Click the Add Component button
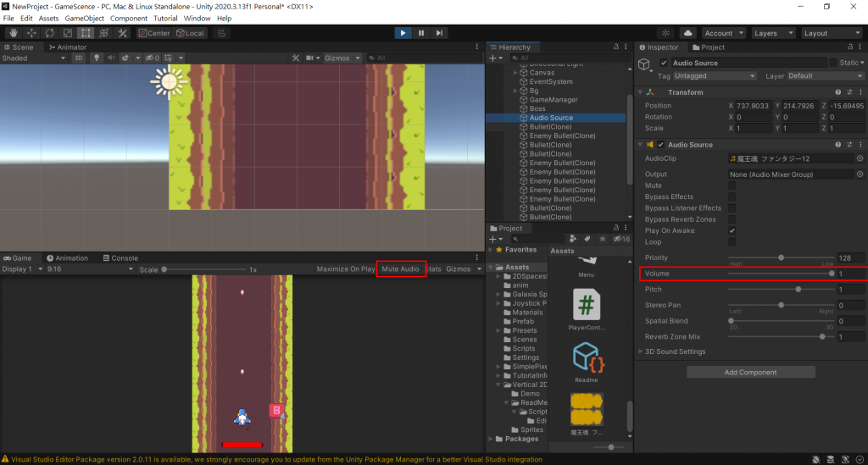The image size is (868, 465). pos(751,372)
